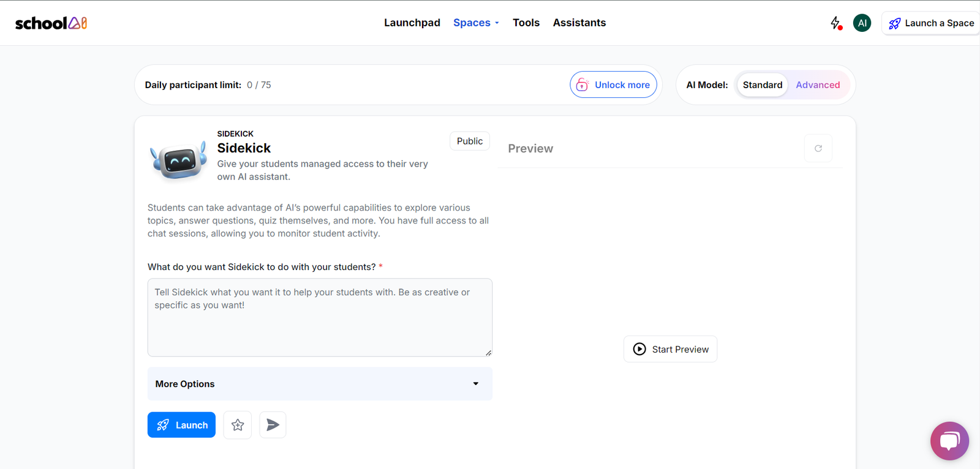Focus the Sidekick instructions text area
The image size is (980, 469).
pos(320,318)
